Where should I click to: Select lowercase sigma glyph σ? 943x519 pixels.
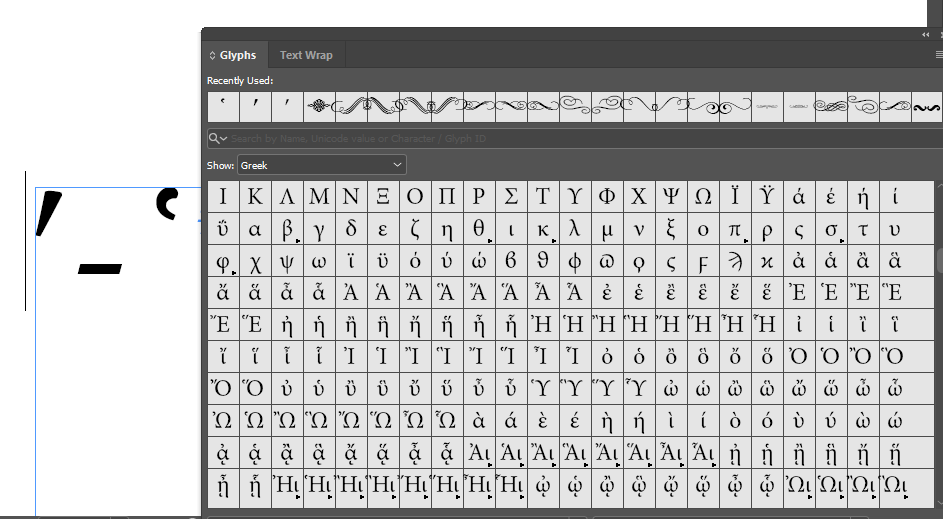click(831, 229)
